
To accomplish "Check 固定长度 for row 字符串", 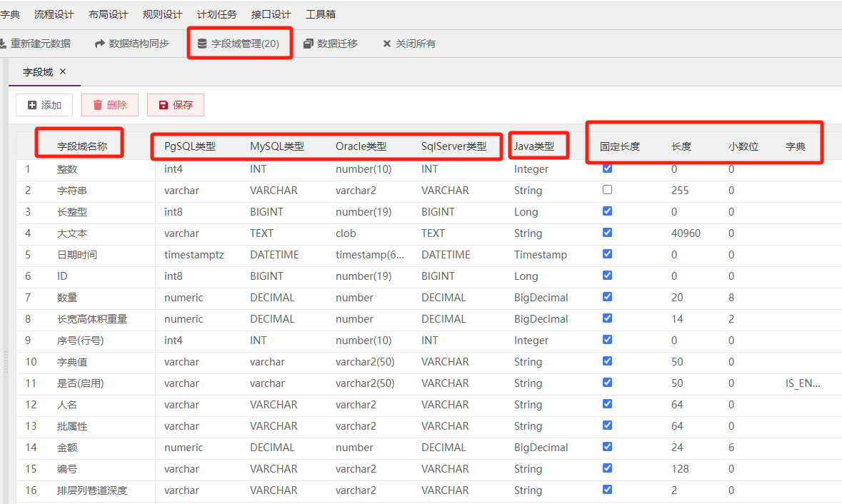I will click(x=607, y=189).
